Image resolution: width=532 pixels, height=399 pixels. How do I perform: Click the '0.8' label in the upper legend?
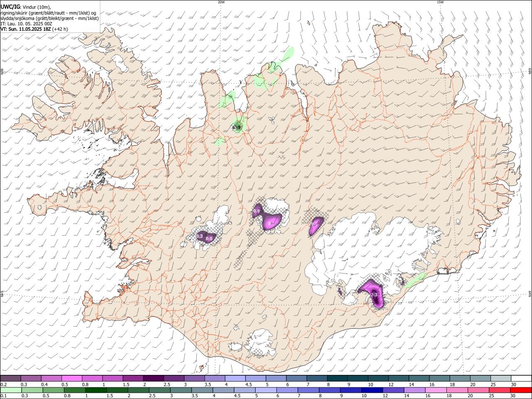pos(85,384)
